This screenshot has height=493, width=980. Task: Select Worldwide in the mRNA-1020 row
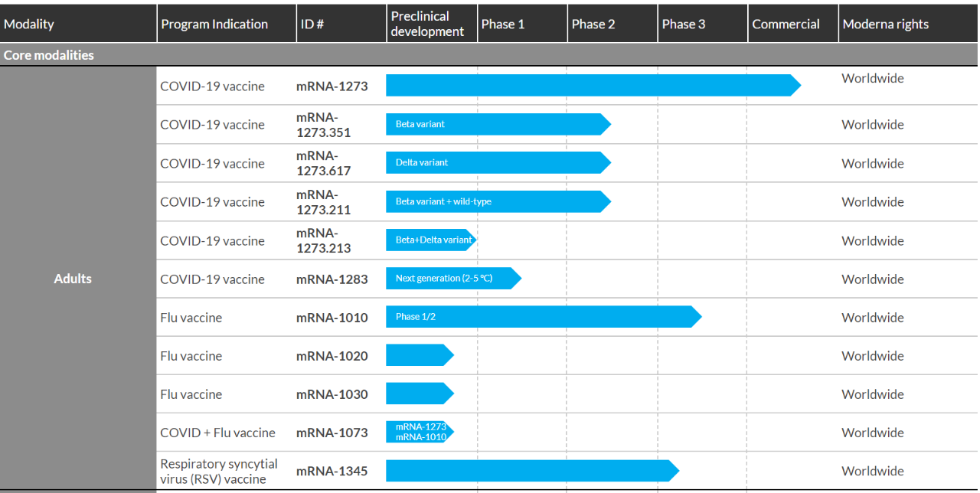[873, 356]
